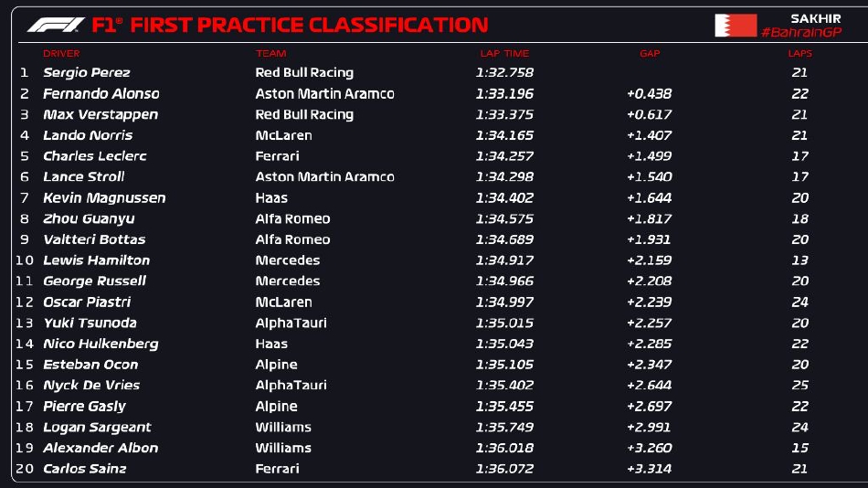Select Fernando Alonso in second place

point(101,93)
